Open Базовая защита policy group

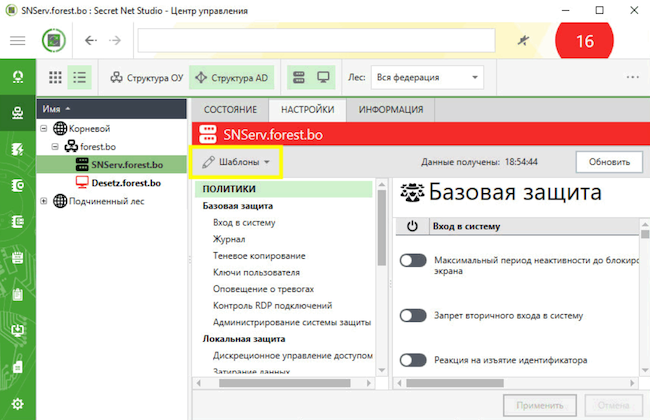tap(238, 206)
